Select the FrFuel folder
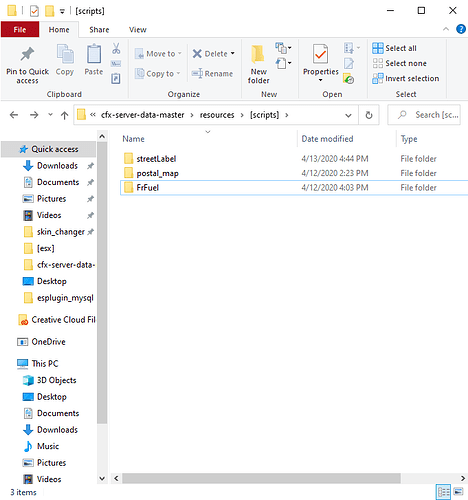 tap(147, 188)
